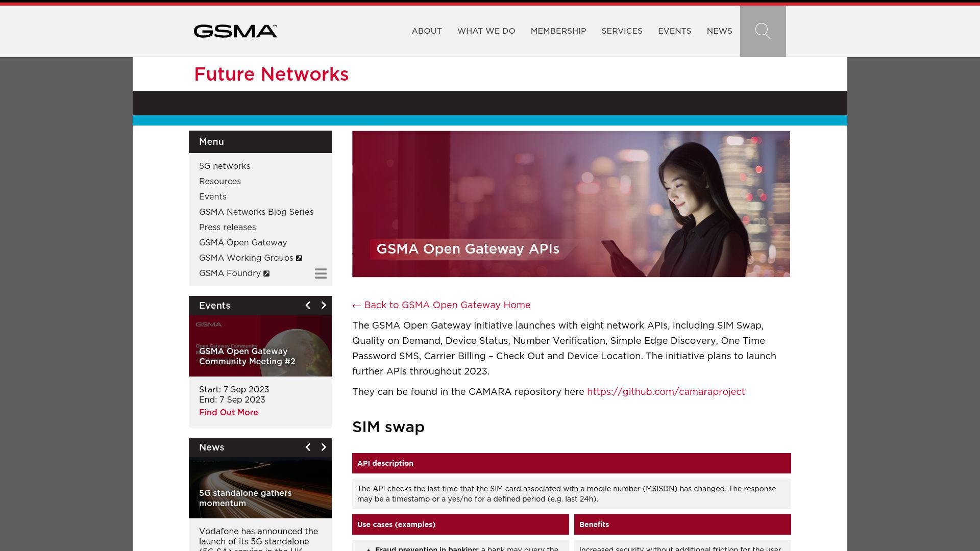
Task: Open the NEWS navigation item
Action: [x=719, y=31]
